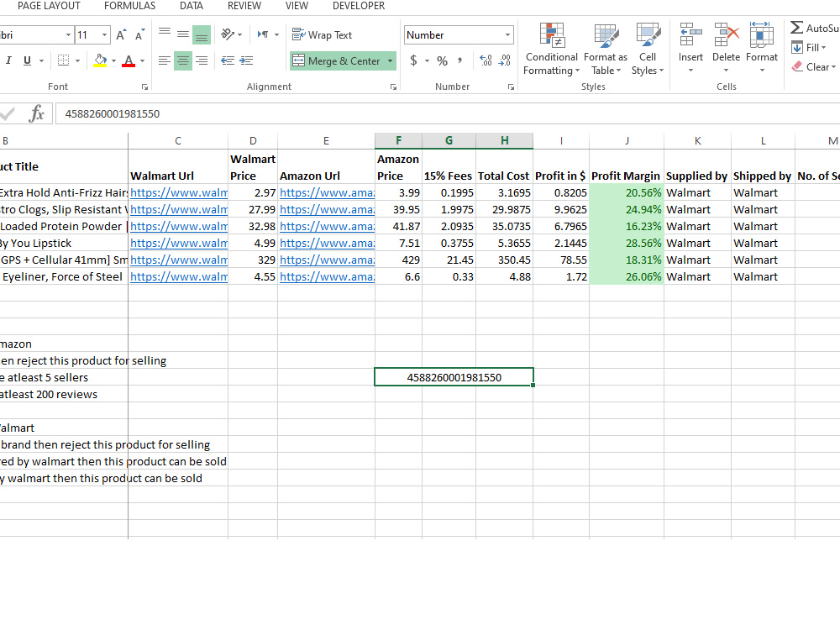
Task: Apply italic formatting
Action: pos(8,60)
